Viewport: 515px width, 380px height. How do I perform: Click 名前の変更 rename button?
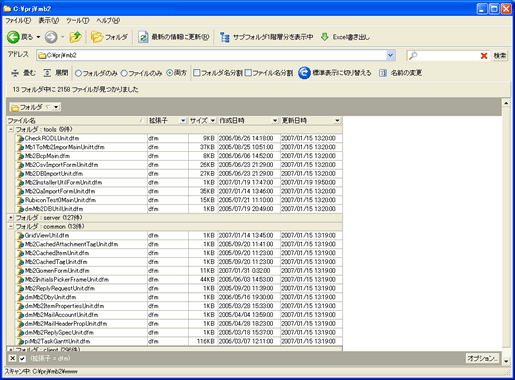(x=400, y=73)
